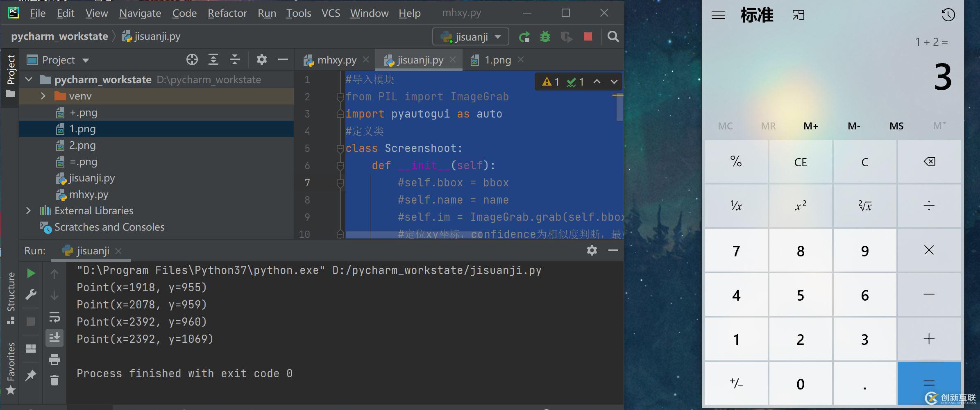Collapse all in Project panel toolbar

click(x=234, y=60)
